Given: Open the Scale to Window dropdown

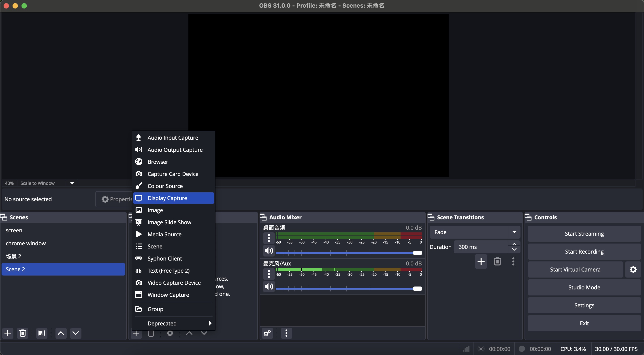Looking at the screenshot, I should pyautogui.click(x=72, y=183).
